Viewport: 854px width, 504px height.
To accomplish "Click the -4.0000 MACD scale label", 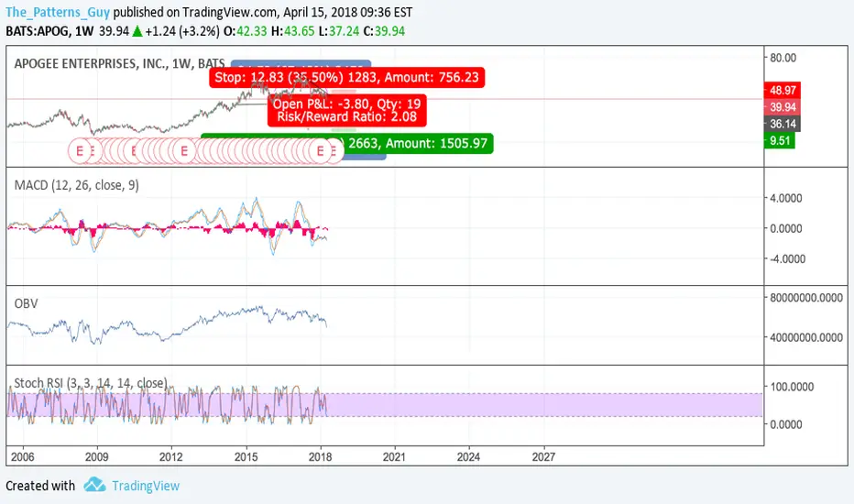I will [x=787, y=258].
